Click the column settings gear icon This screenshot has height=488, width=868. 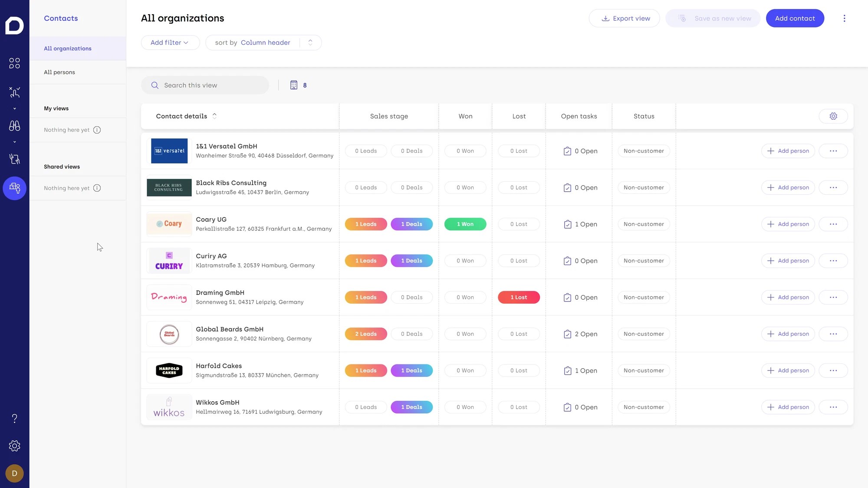(833, 116)
